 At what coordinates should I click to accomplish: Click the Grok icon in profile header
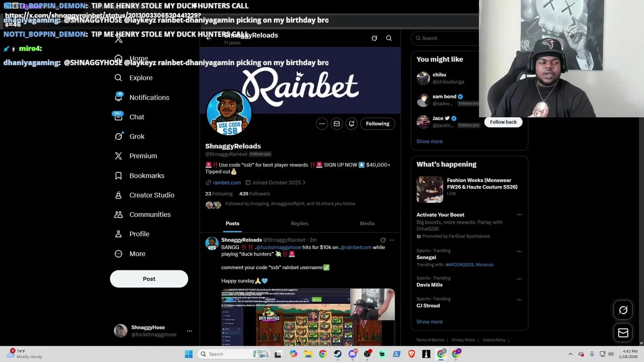pos(374,38)
